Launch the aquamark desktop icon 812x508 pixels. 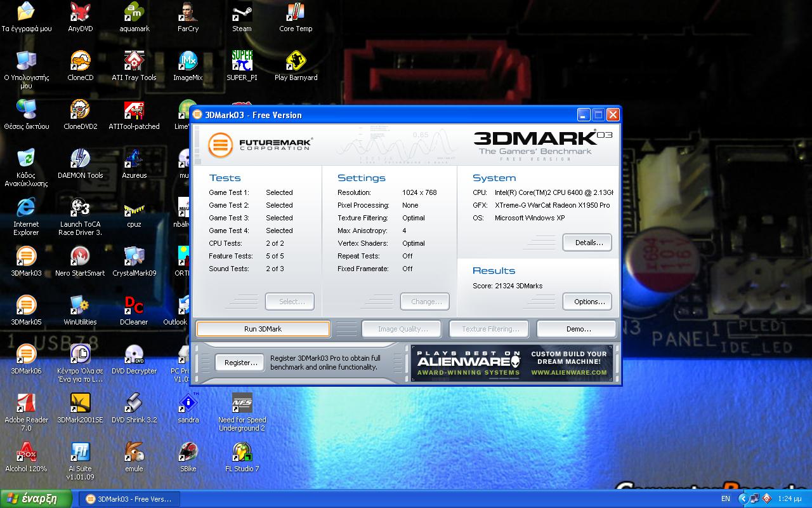click(x=134, y=17)
